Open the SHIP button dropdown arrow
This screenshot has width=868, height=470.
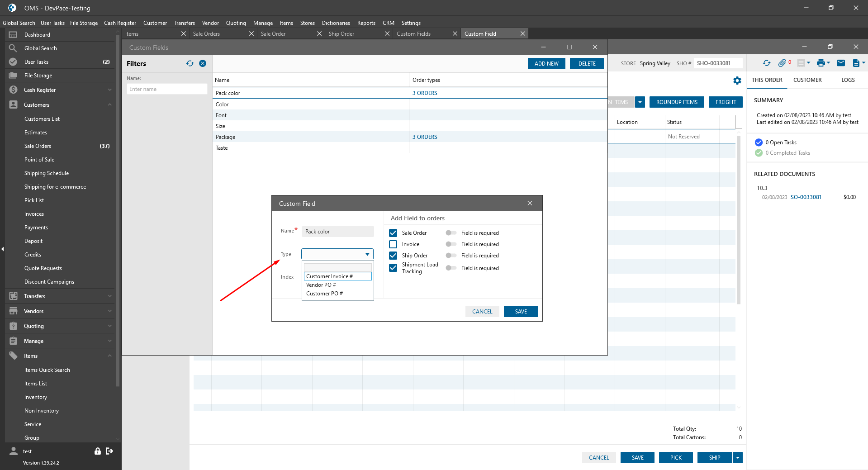click(738, 458)
